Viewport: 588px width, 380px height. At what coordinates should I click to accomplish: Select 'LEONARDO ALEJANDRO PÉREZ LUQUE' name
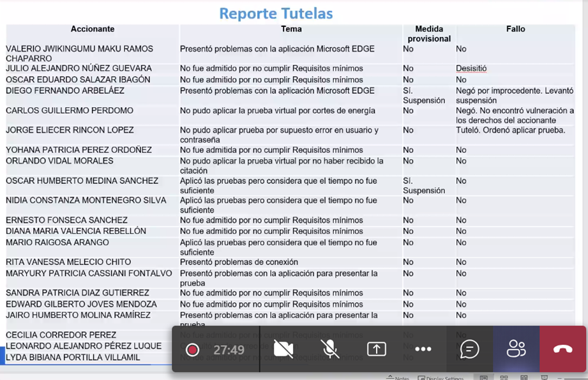point(84,346)
